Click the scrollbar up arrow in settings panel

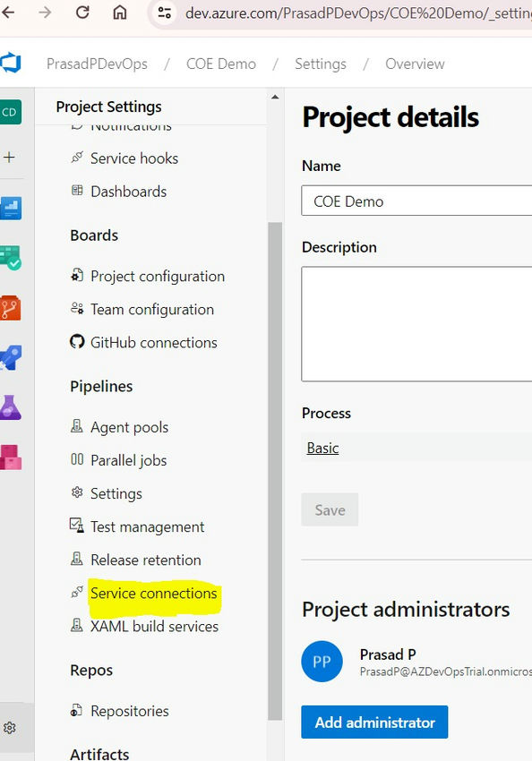point(275,96)
